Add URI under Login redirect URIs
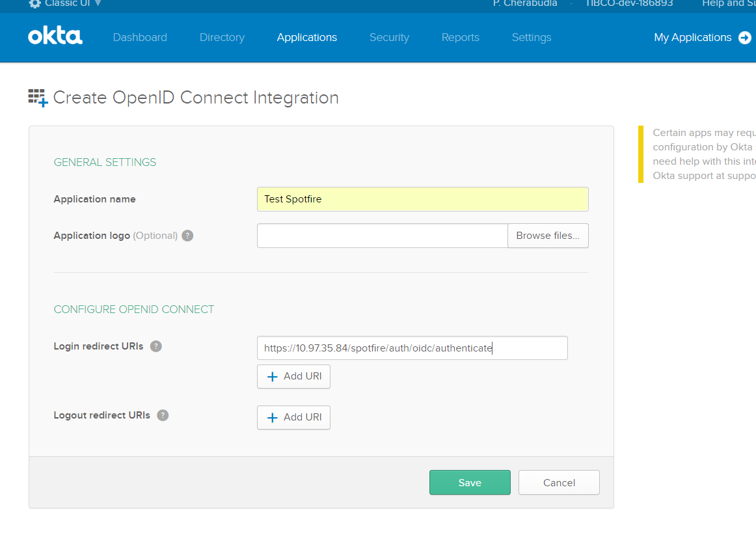This screenshot has width=756, height=537. tap(293, 376)
